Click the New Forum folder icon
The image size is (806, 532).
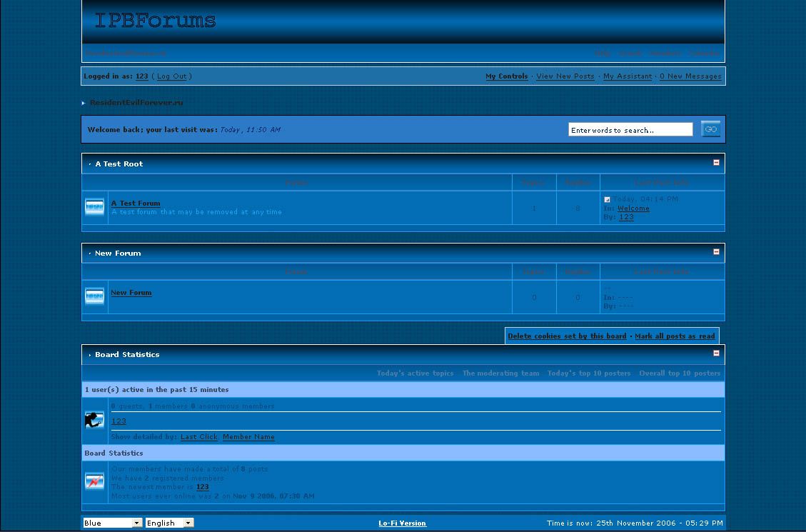[x=94, y=296]
